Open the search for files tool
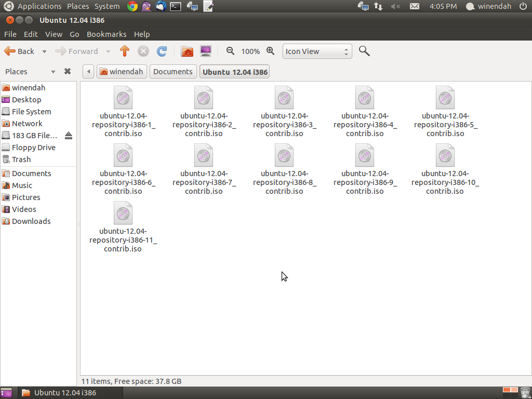 (x=364, y=51)
